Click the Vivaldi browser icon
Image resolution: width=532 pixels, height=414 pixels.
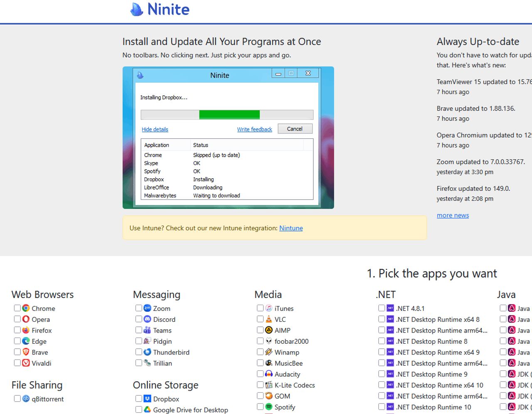[x=26, y=363]
